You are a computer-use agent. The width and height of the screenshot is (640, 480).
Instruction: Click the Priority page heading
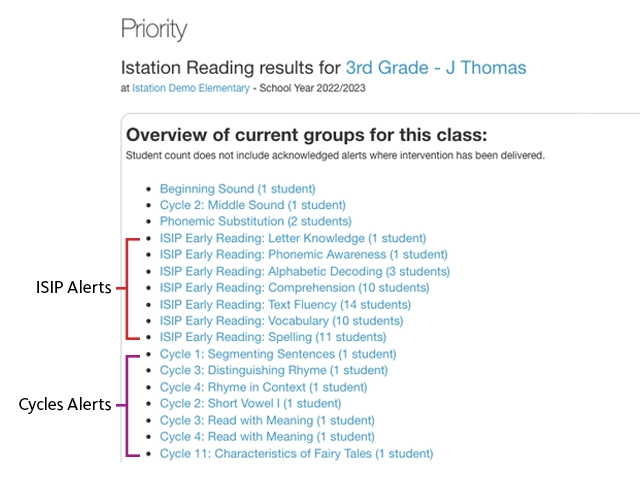click(x=154, y=29)
